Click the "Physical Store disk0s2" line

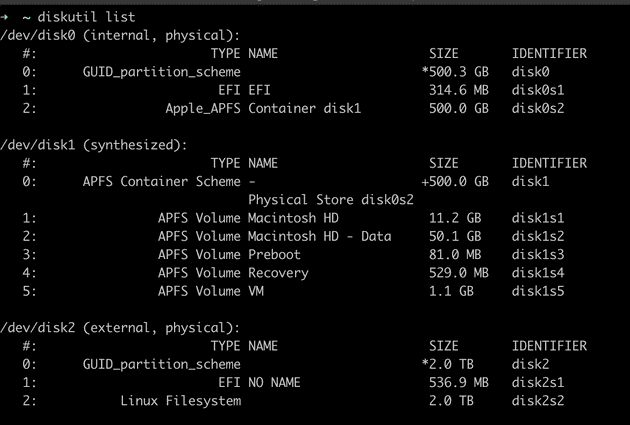coord(331,200)
